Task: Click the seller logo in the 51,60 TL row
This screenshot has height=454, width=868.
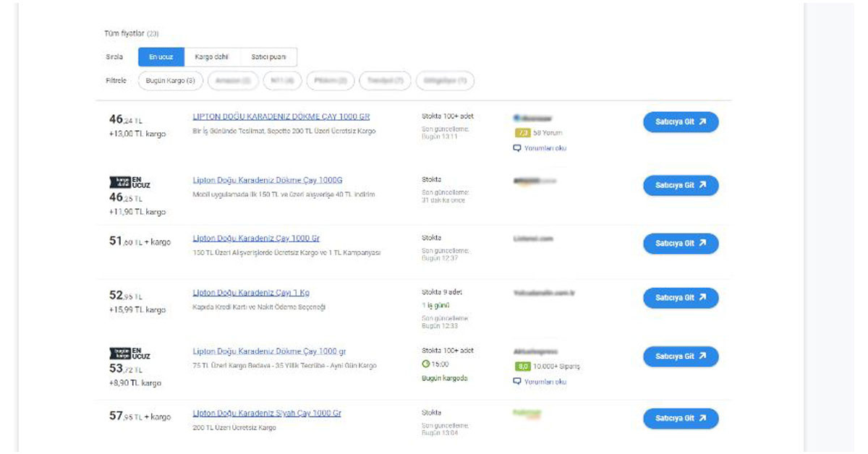Action: (x=533, y=238)
